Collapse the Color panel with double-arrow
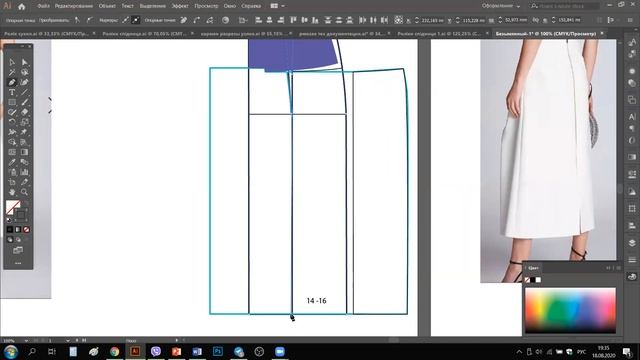 (x=608, y=268)
